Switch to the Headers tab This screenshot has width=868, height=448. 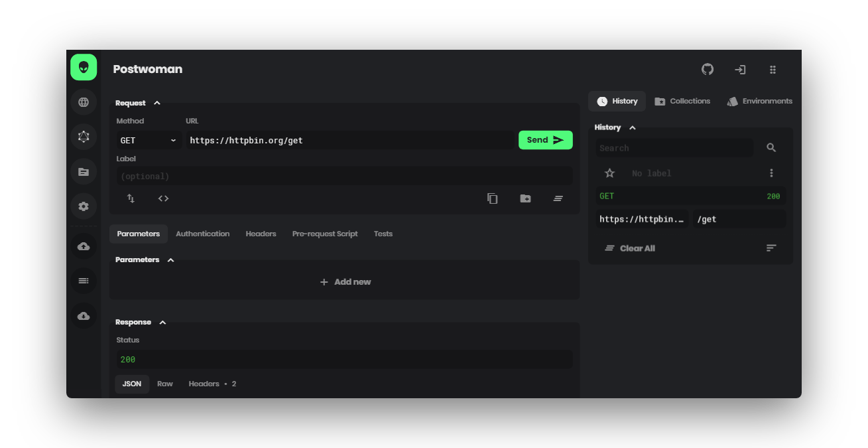coord(261,234)
